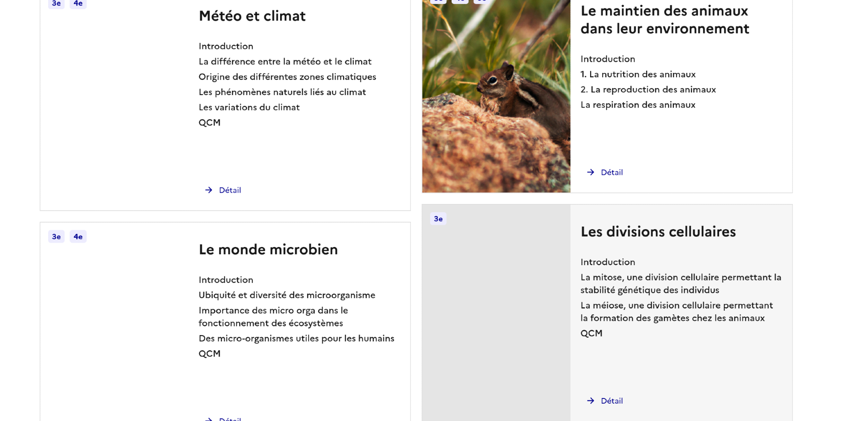Open the squirrel photo thumbnail

pyautogui.click(x=496, y=96)
